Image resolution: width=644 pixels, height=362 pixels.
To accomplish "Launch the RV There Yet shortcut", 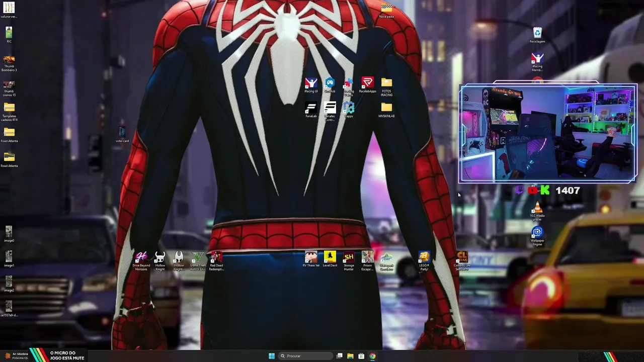I will [311, 259].
